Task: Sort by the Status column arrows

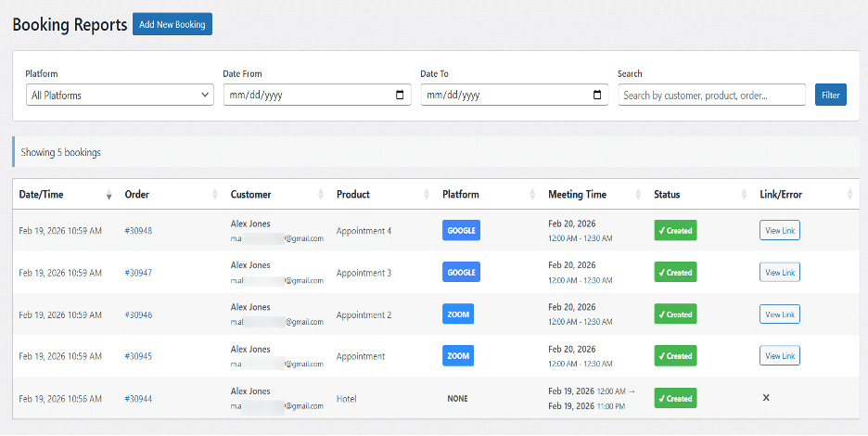Action: coord(744,195)
